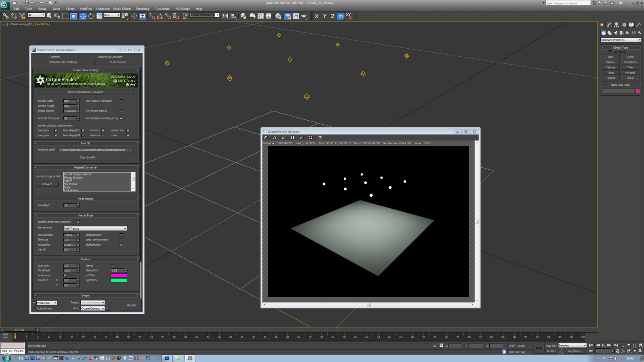Click the object name input field
The width and height of the screenshot is (644, 362).
click(x=618, y=91)
